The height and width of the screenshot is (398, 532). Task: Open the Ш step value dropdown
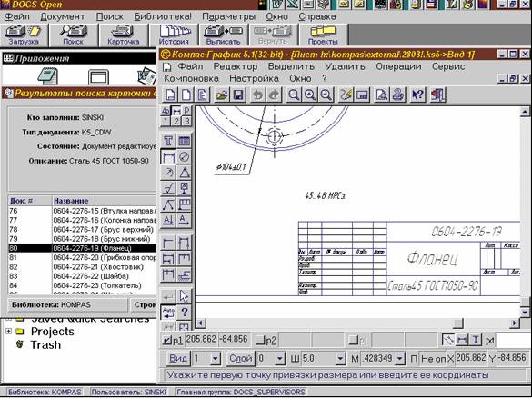pyautogui.click(x=340, y=358)
